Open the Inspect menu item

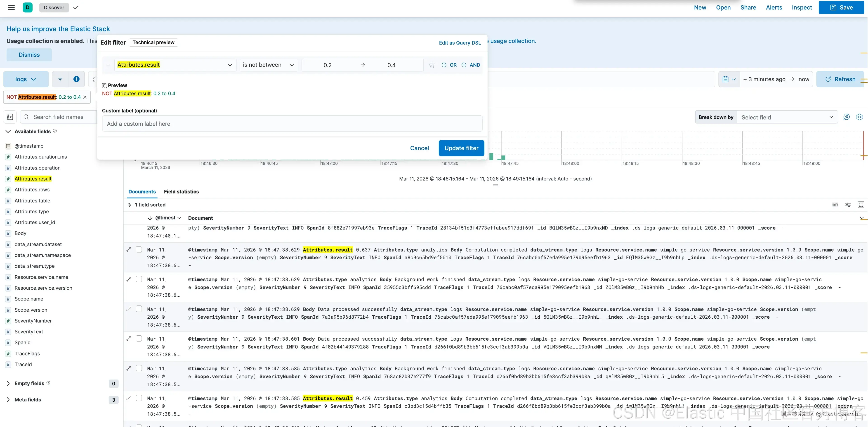pos(802,7)
